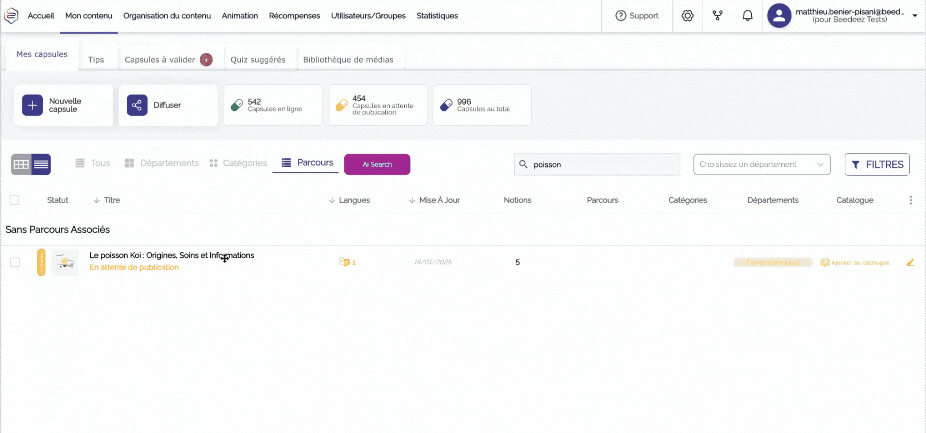The width and height of the screenshot is (926, 433).
Task: Click the Ai Search button
Action: point(377,164)
